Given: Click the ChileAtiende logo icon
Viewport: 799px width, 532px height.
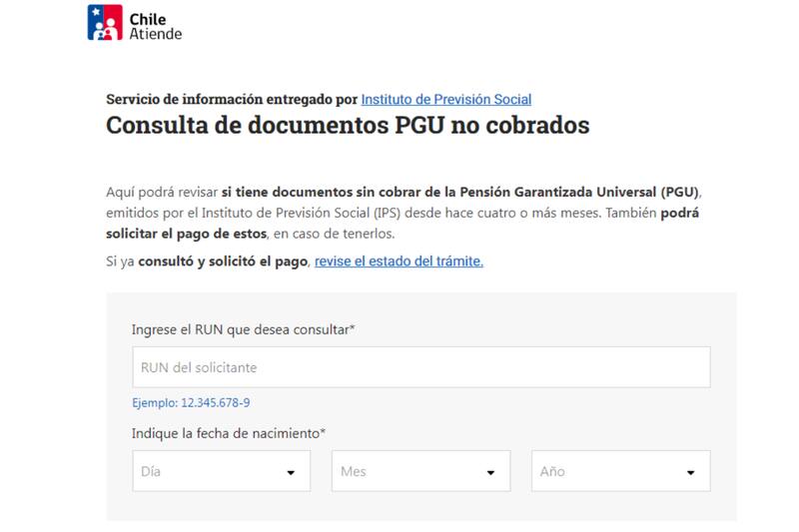Looking at the screenshot, I should (105, 23).
